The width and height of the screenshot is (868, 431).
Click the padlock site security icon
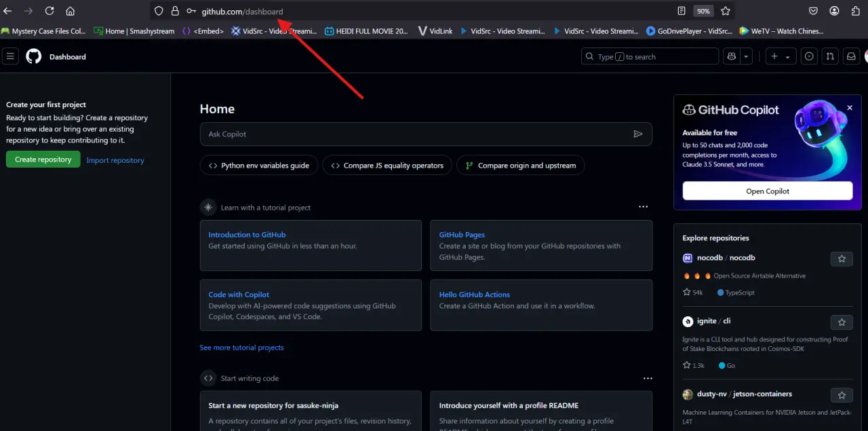[175, 11]
